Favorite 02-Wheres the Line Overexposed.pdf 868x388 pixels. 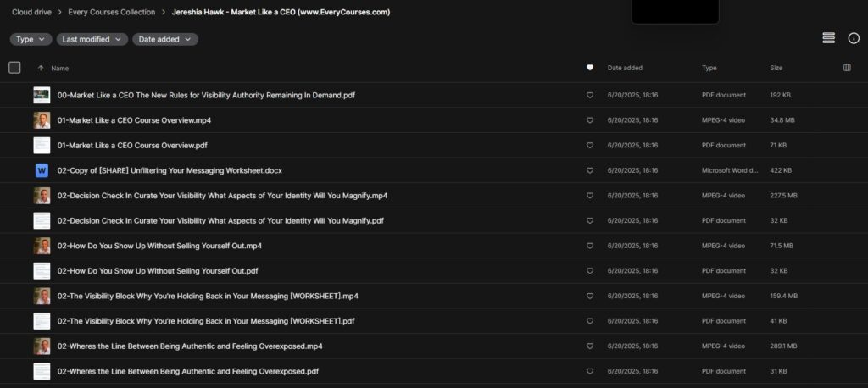[590, 371]
